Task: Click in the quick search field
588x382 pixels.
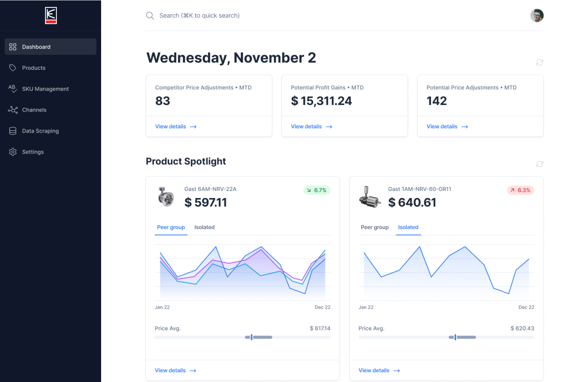Action: pyautogui.click(x=199, y=16)
